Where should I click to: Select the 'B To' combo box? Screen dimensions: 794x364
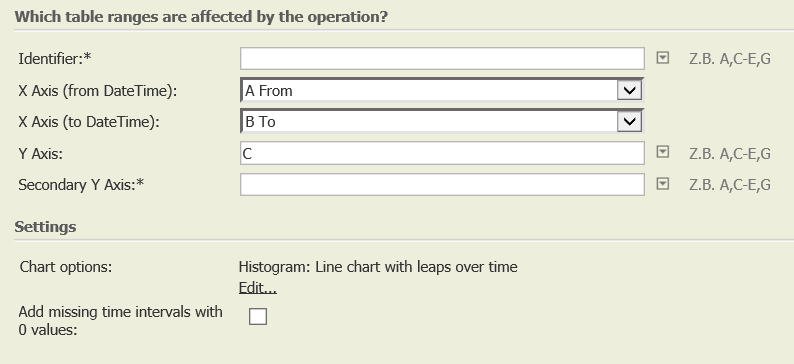tap(442, 122)
